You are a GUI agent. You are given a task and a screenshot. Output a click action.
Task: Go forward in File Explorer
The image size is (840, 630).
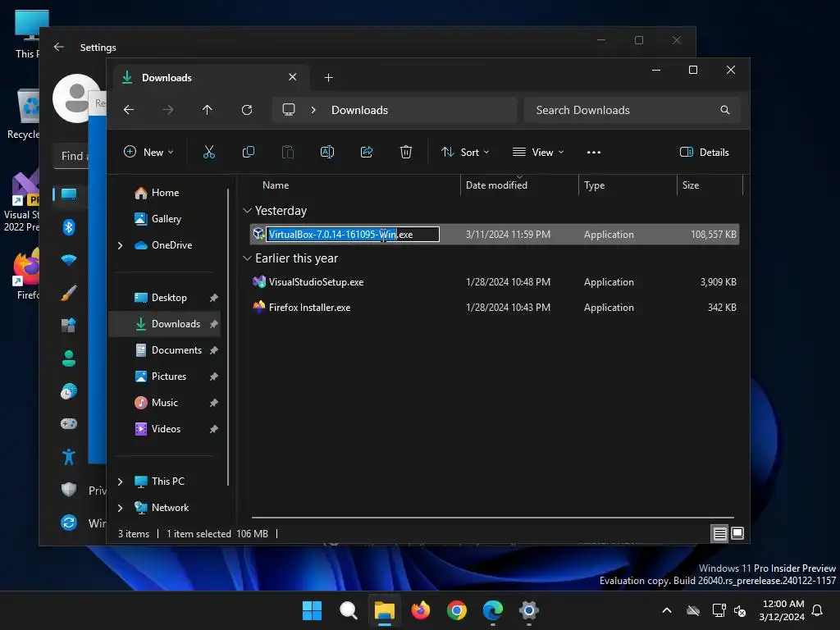168,110
